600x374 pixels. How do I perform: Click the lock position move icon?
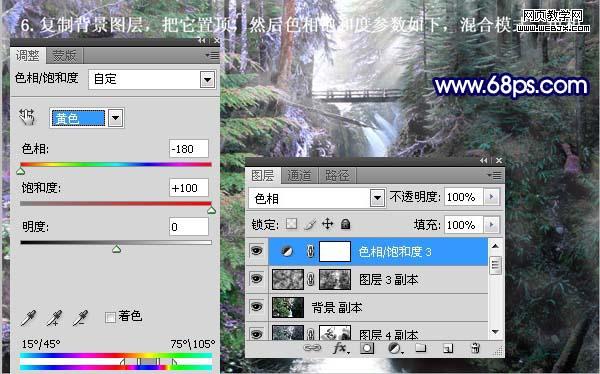point(328,224)
